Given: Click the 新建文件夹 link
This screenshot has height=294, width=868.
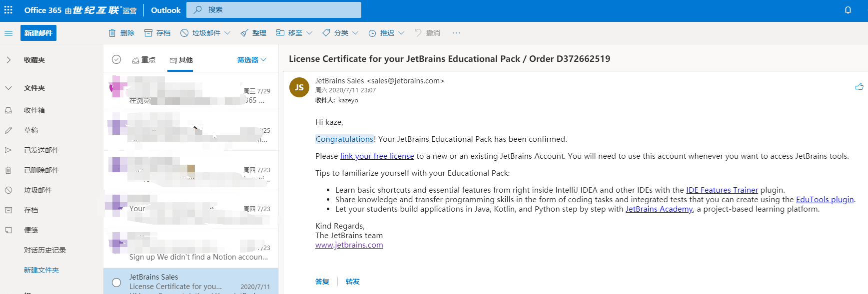Looking at the screenshot, I should pos(41,270).
